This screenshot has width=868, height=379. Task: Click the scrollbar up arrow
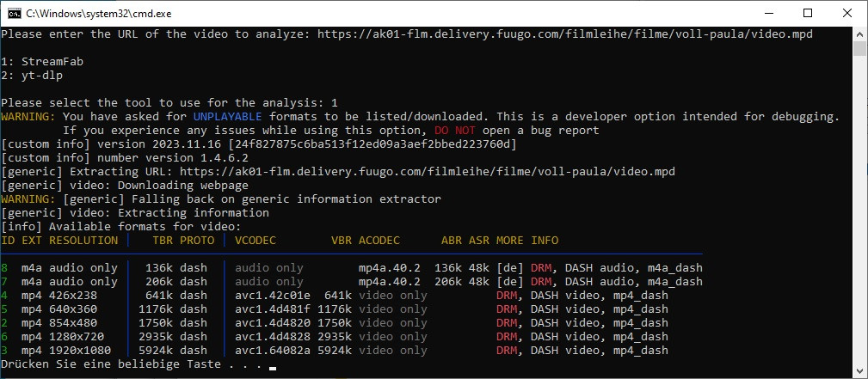coord(860,34)
